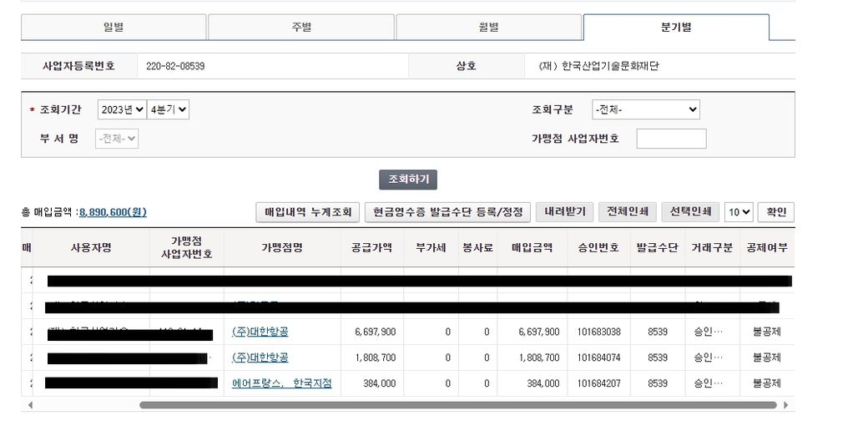Expand the 조회구분 -전체- dropdown
The width and height of the screenshot is (868, 421).
click(x=645, y=109)
